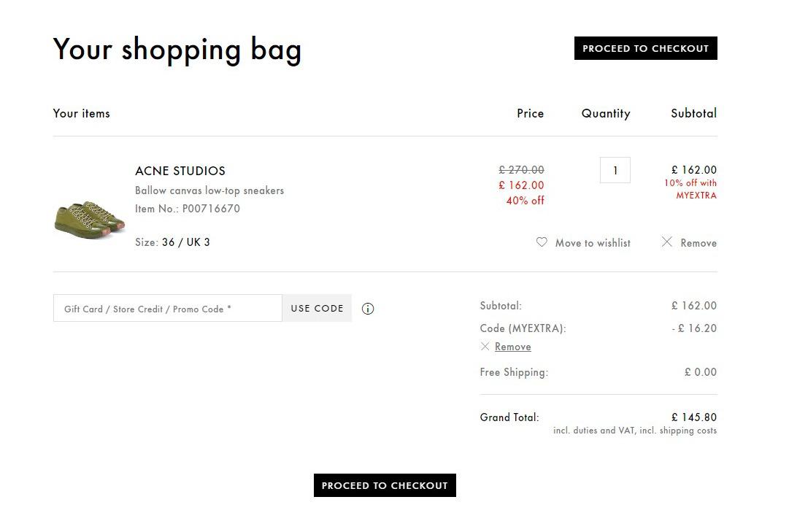The width and height of the screenshot is (789, 532).
Task: Click the Your shopping bag heading
Action: [x=177, y=50]
